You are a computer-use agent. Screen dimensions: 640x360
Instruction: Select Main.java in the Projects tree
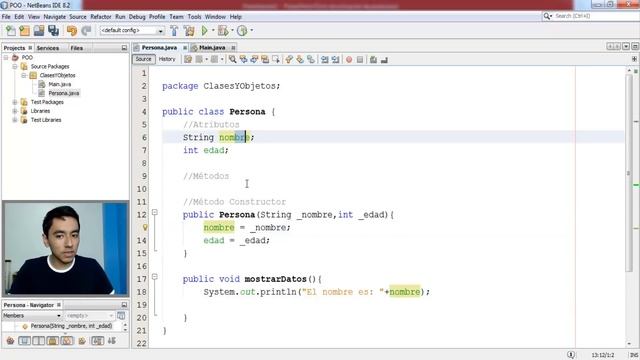(60, 84)
